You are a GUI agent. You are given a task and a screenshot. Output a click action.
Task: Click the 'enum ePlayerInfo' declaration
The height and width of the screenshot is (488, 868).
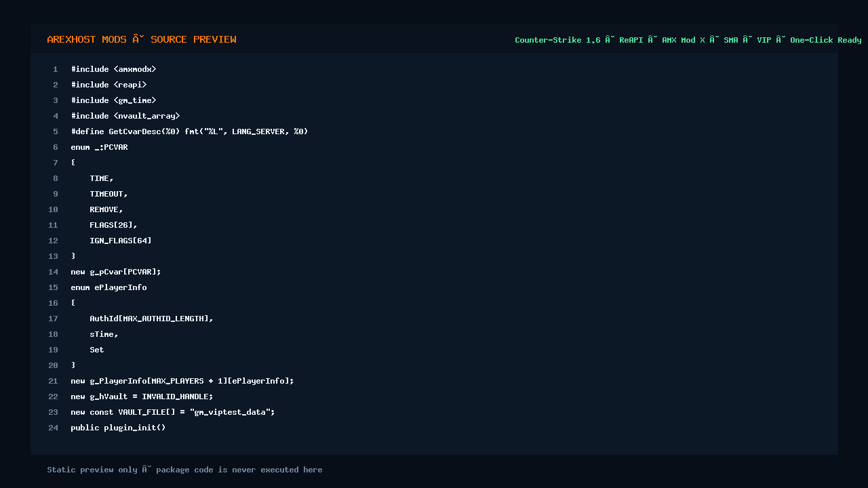(x=108, y=287)
